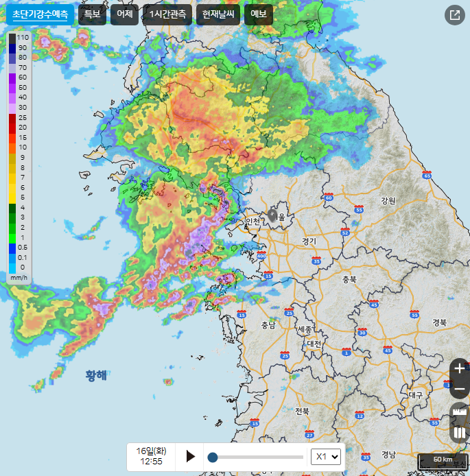Click highway 30 shield icon
The image size is (470, 476).
pyautogui.click(x=362, y=332)
